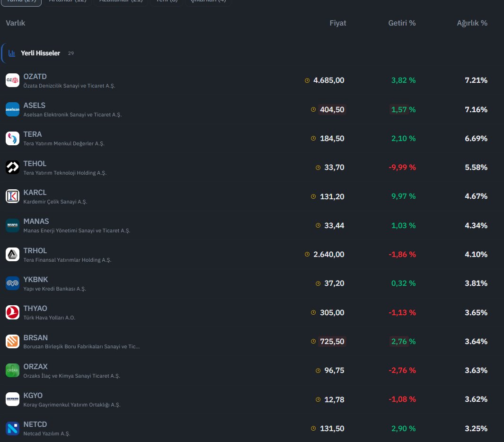This screenshot has width=504, height=442.
Task: Open the BRSAN ticker link
Action: pos(35,338)
